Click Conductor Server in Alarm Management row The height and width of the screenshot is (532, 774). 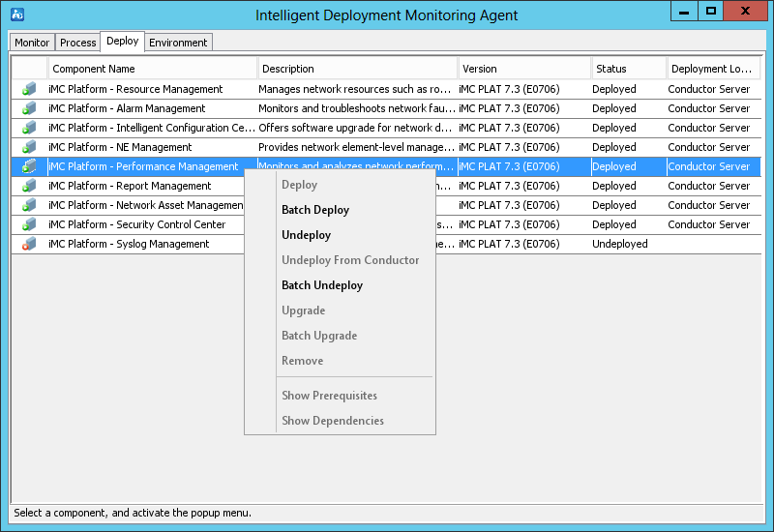709,108
